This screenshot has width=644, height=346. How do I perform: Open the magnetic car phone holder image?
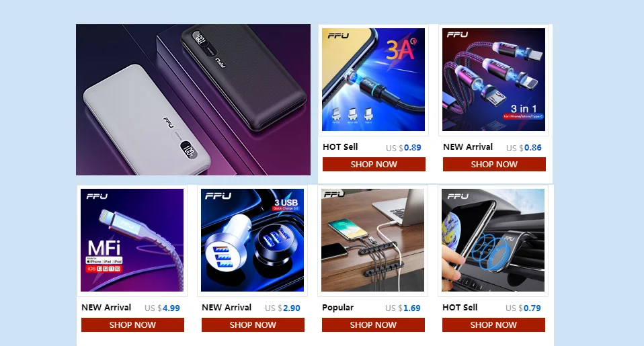[x=493, y=240]
